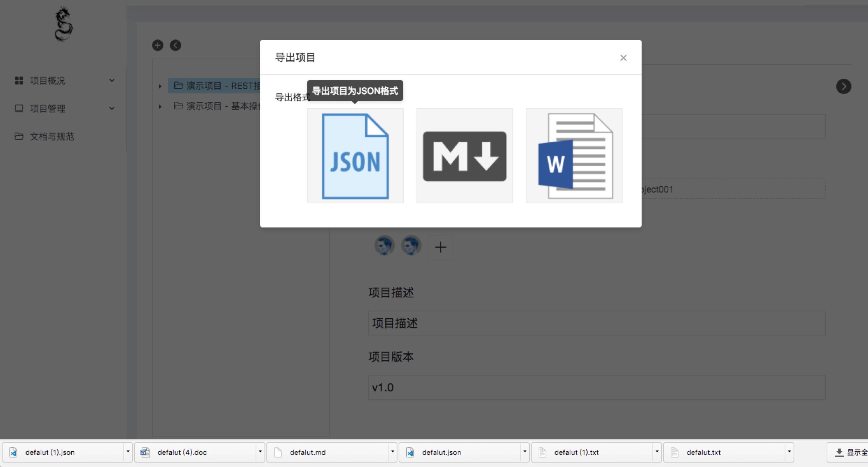Viewport: 868px width, 467px height.
Task: Click the 导出格式 label
Action: [292, 97]
